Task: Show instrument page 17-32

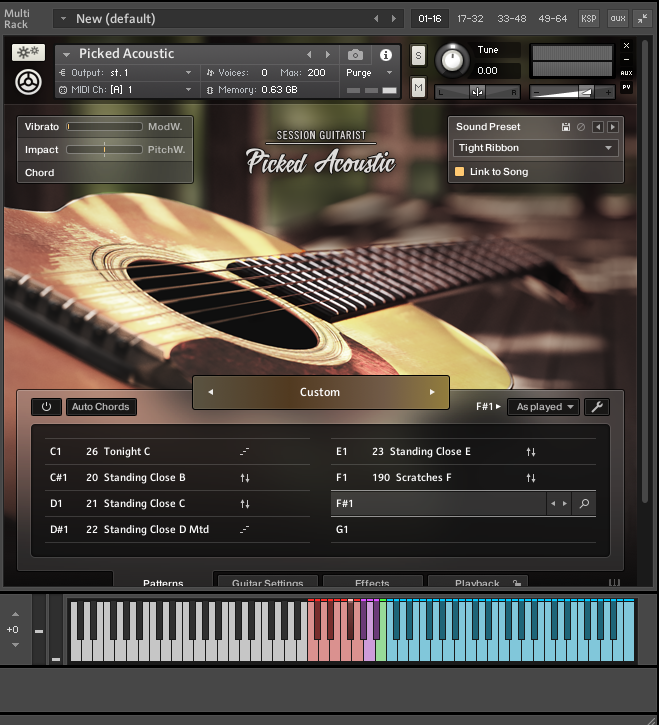Action: [470, 18]
